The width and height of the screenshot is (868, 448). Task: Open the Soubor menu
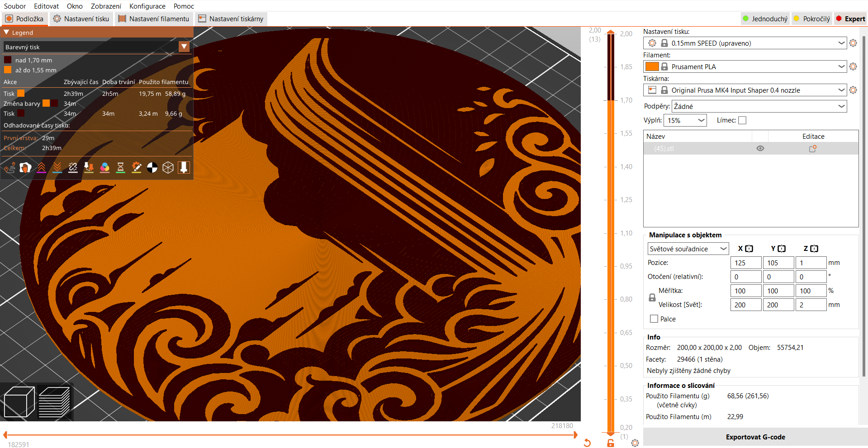click(x=15, y=6)
